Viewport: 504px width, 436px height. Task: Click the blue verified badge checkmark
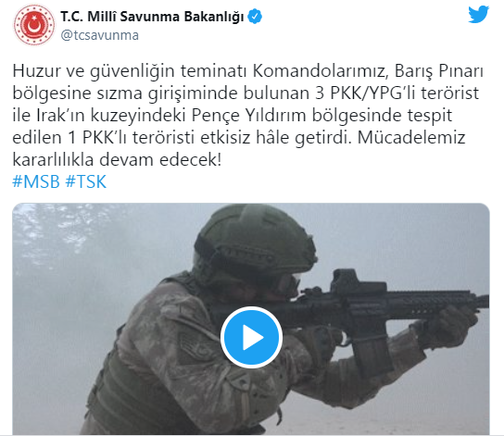click(x=255, y=17)
